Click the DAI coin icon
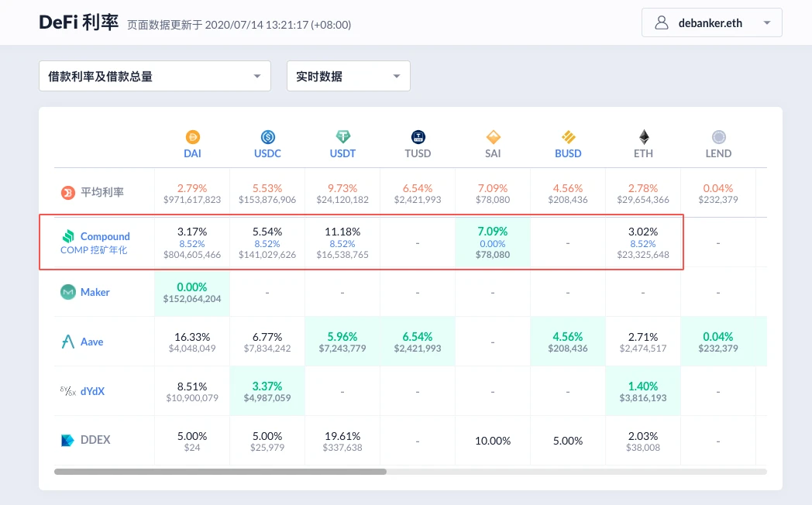This screenshot has height=505, width=812. [x=192, y=137]
